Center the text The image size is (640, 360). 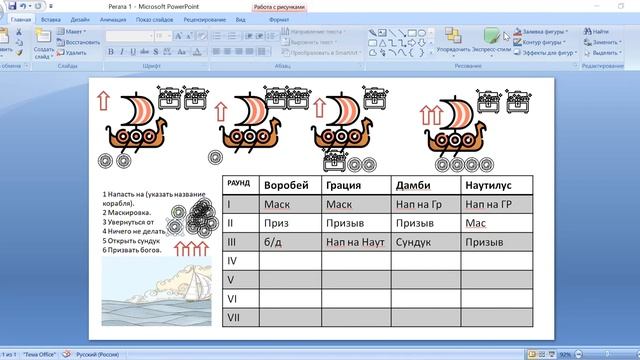[x=227, y=51]
